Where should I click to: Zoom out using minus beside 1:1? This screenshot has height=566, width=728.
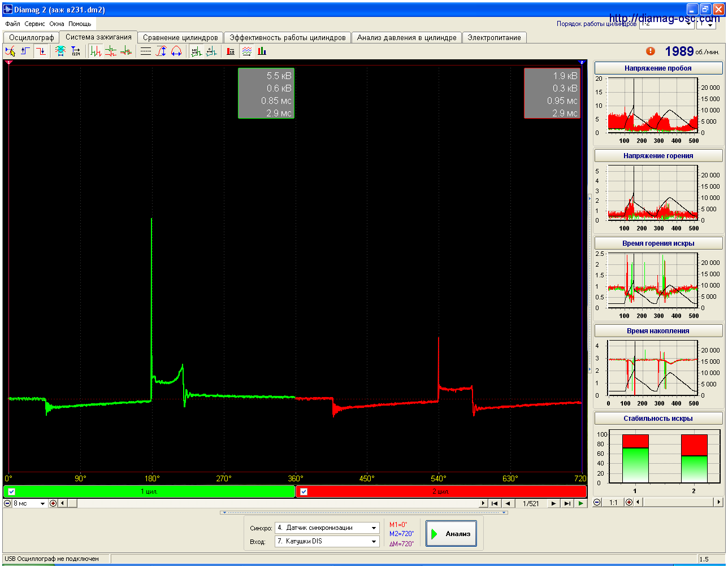tap(597, 502)
